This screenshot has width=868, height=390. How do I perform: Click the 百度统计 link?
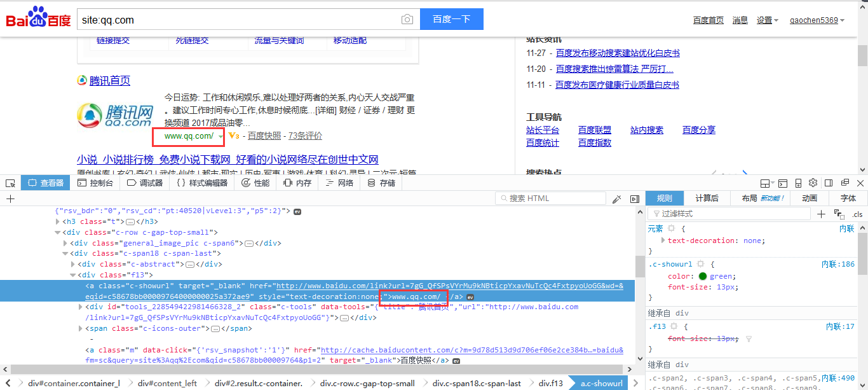pos(543,143)
